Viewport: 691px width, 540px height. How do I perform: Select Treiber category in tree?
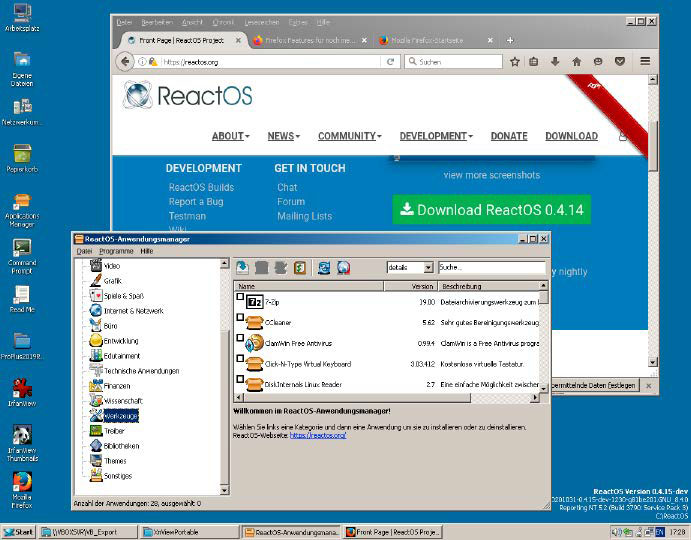click(x=114, y=431)
